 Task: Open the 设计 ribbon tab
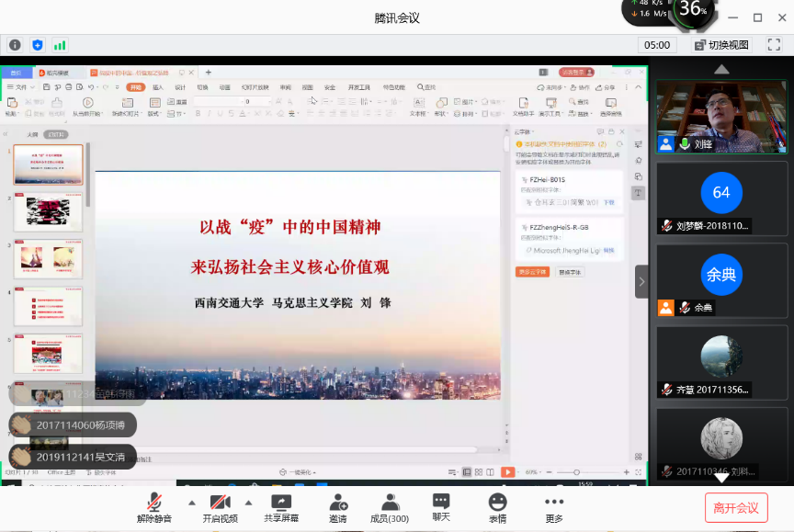click(x=180, y=87)
